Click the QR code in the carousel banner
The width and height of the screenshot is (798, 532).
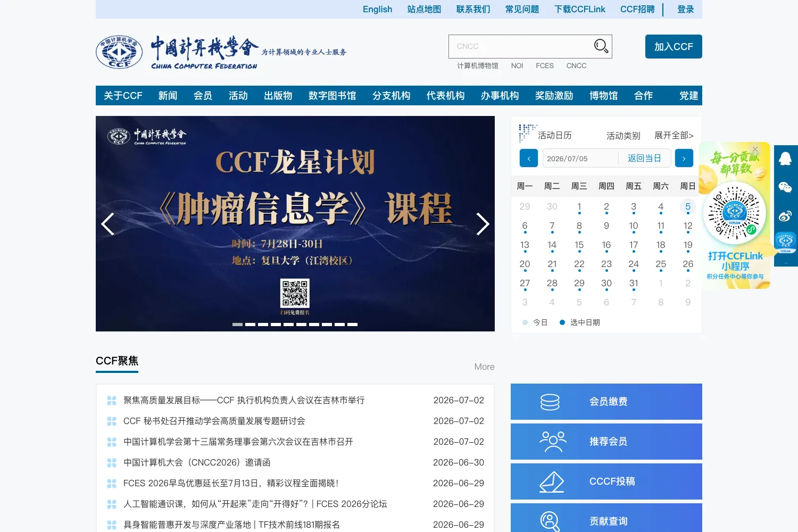(x=295, y=293)
